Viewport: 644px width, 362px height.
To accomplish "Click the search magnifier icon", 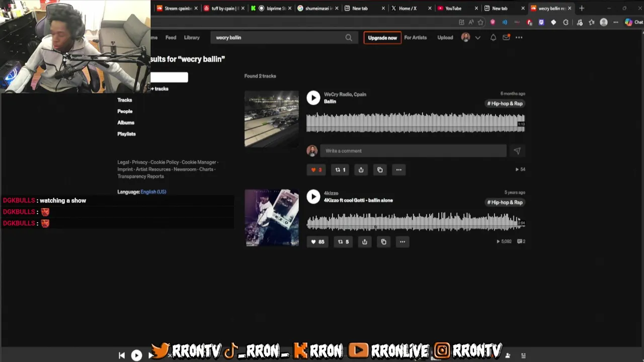I will coord(349,38).
